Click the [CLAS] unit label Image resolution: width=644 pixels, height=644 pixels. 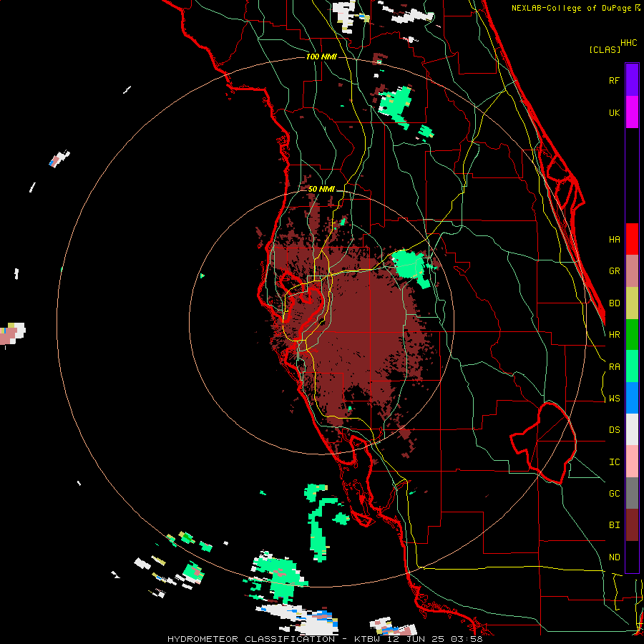605,49
